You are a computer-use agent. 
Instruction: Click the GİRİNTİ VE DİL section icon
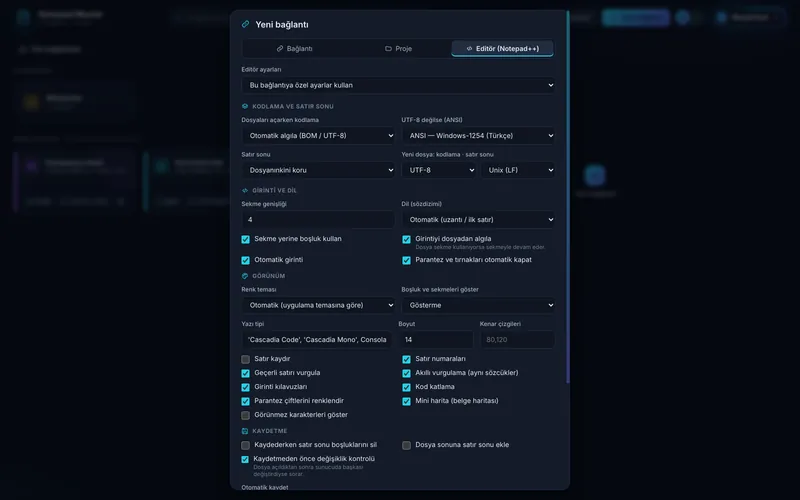tap(245, 190)
